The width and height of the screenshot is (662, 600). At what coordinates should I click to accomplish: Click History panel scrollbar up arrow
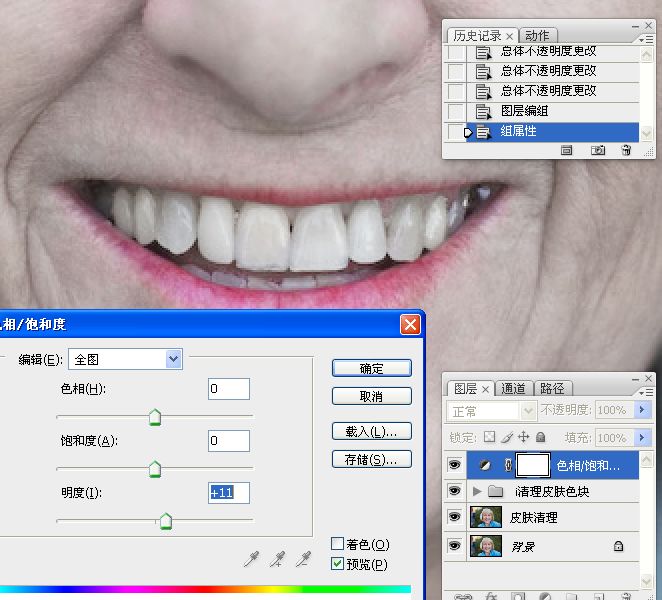tap(646, 54)
